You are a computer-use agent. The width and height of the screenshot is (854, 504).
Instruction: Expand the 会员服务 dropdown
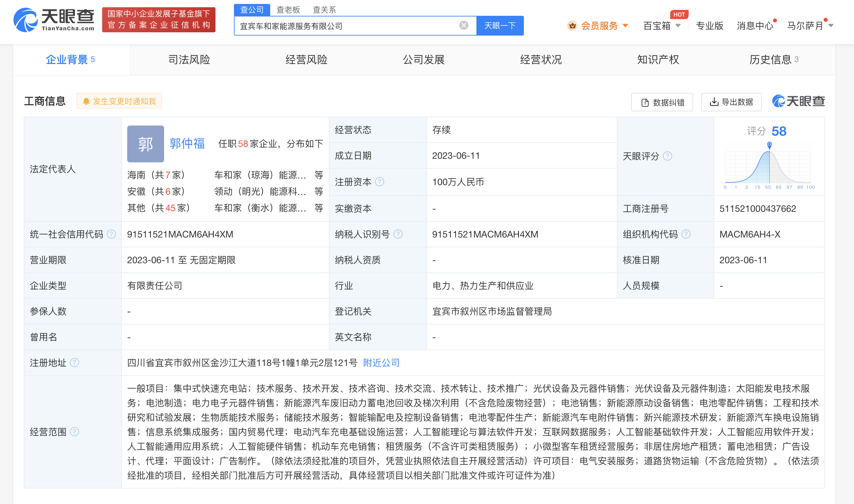(625, 25)
